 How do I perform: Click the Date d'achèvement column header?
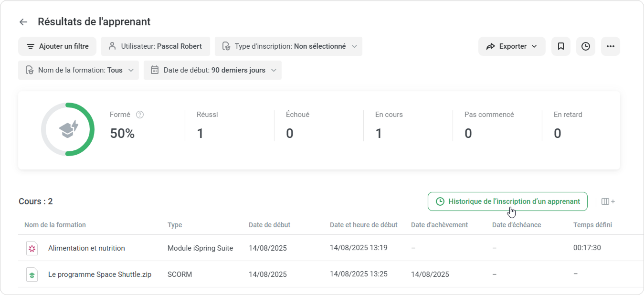[x=439, y=225]
